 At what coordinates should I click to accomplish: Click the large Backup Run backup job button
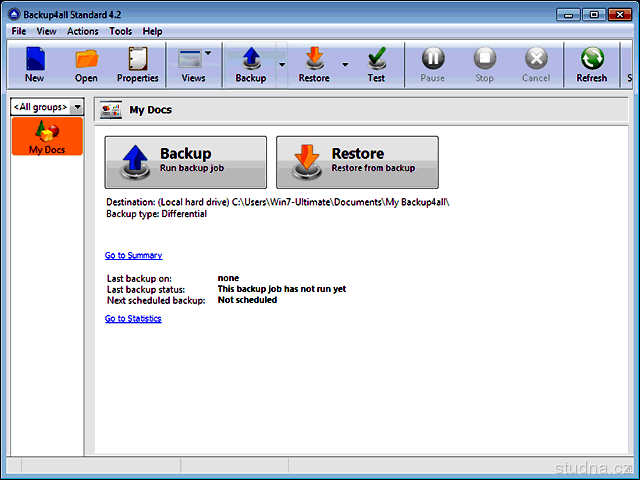pyautogui.click(x=186, y=162)
